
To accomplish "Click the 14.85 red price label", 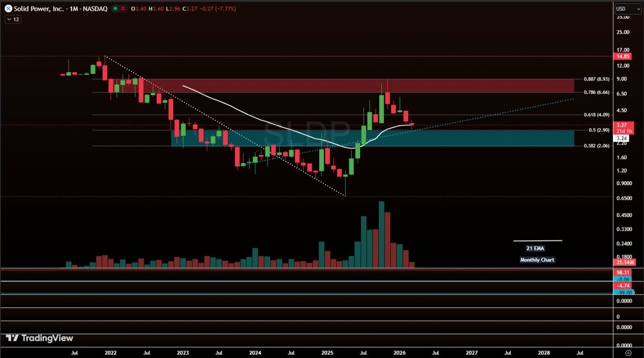I will coord(623,56).
